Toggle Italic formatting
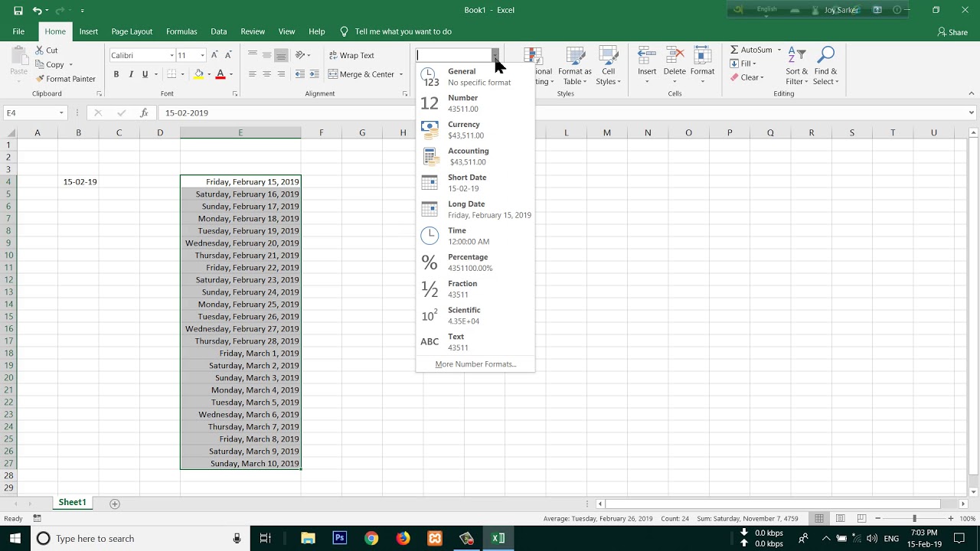The image size is (980, 551). pos(131,74)
